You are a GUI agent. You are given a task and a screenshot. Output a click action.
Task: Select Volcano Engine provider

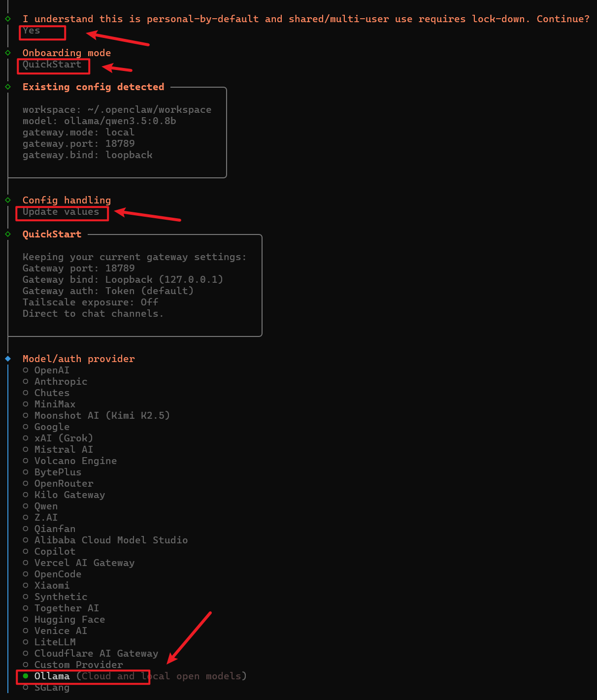click(x=70, y=461)
